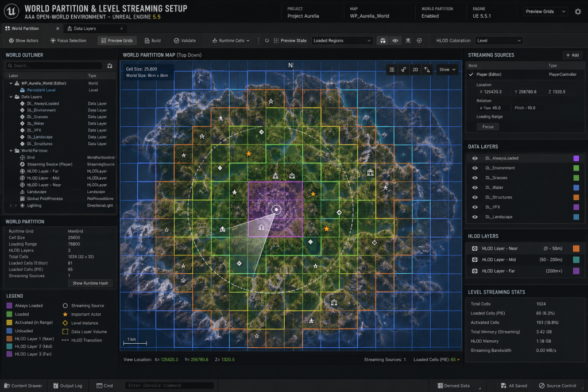
Task: Click the Show Runtime Hash button
Action: [x=90, y=284]
